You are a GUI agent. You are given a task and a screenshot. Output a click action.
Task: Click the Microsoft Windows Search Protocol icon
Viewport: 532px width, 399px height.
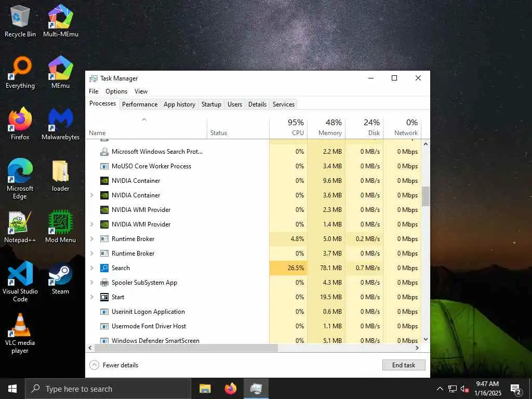coord(104,152)
